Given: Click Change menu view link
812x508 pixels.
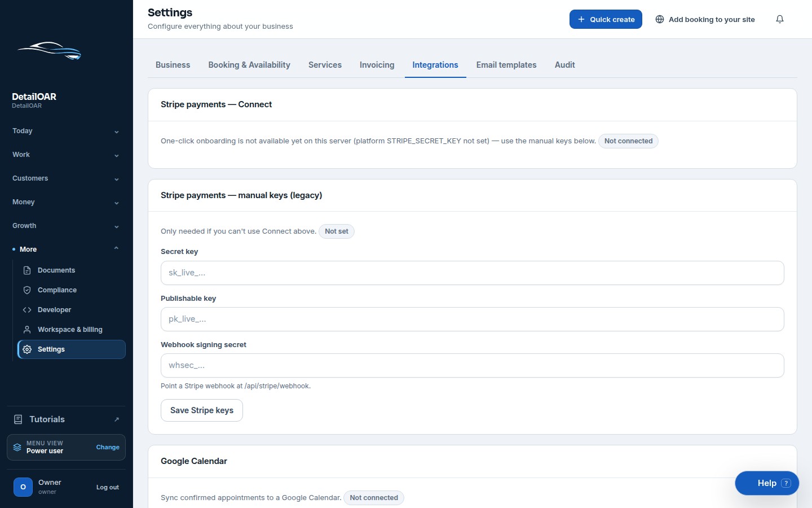Looking at the screenshot, I should pos(108,447).
